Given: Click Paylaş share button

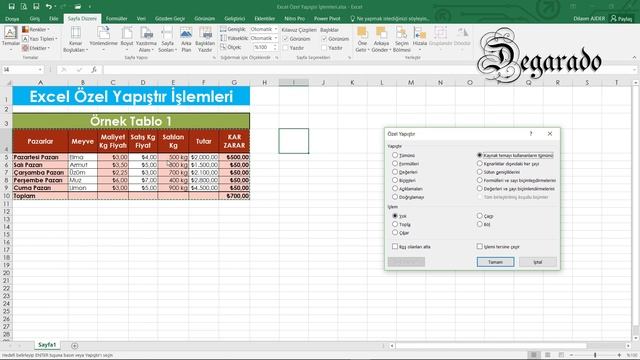Looking at the screenshot, I should [x=621, y=18].
